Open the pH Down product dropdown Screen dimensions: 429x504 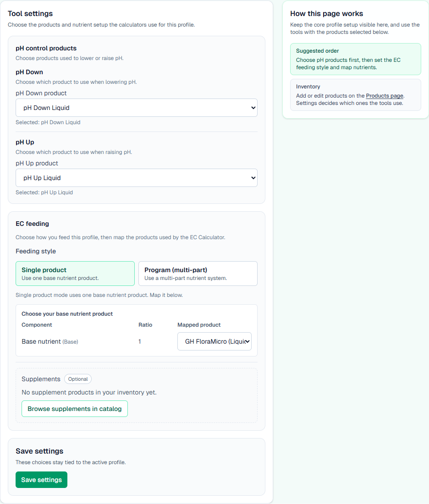[136, 108]
